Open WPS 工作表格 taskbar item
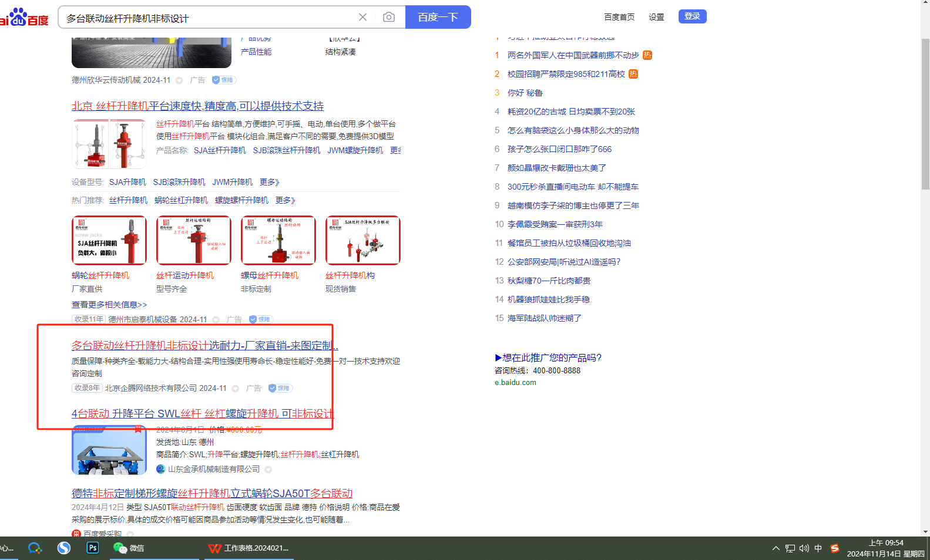This screenshot has width=930, height=560. tap(249, 548)
